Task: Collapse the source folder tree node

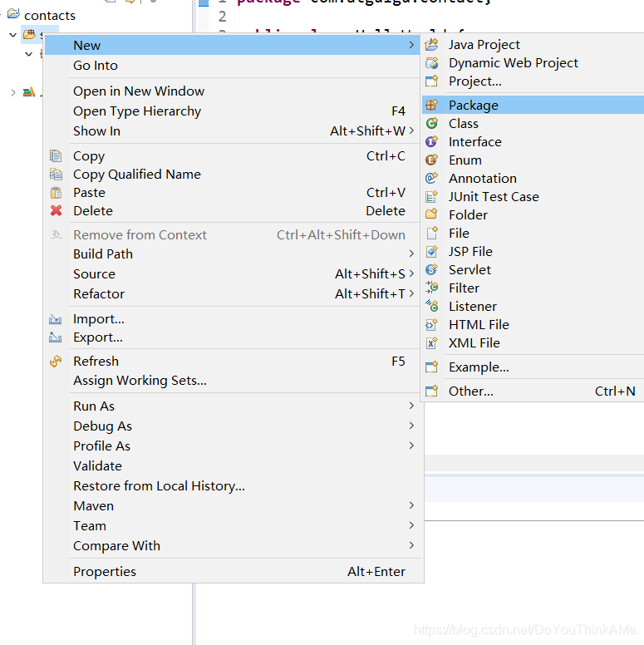Action: pyautogui.click(x=12, y=35)
